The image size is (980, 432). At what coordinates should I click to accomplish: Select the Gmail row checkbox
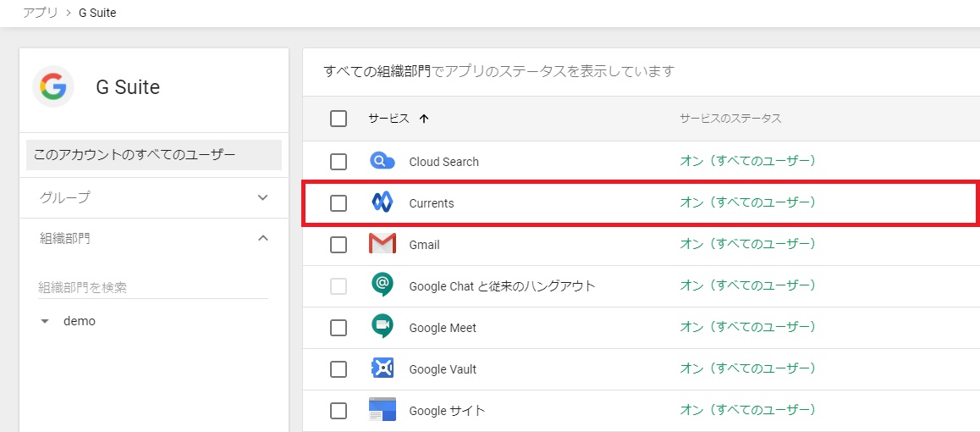pyautogui.click(x=339, y=245)
